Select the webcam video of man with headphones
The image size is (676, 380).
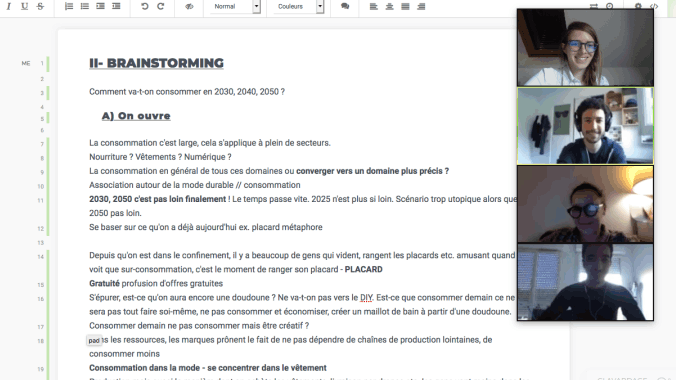tap(585, 126)
